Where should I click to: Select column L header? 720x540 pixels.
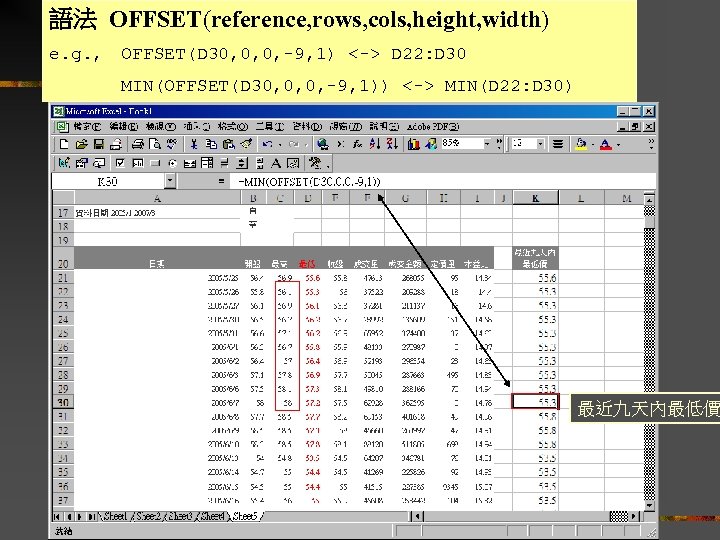pyautogui.click(x=581, y=198)
